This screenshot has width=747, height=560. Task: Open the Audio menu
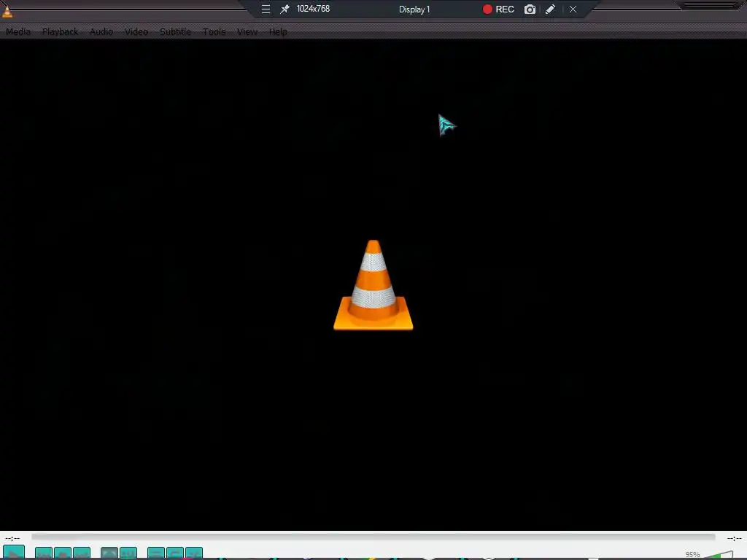pos(101,32)
